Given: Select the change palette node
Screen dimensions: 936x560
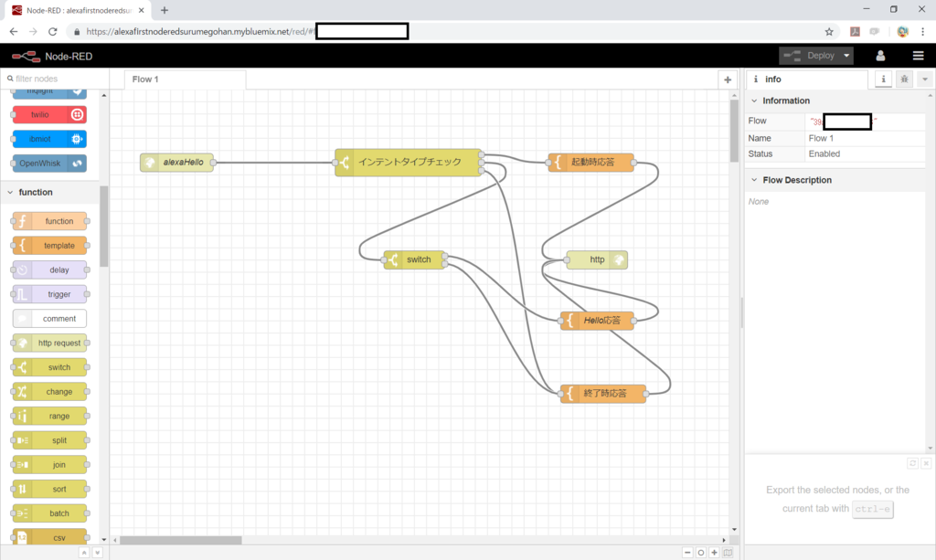Looking at the screenshot, I should point(49,392).
